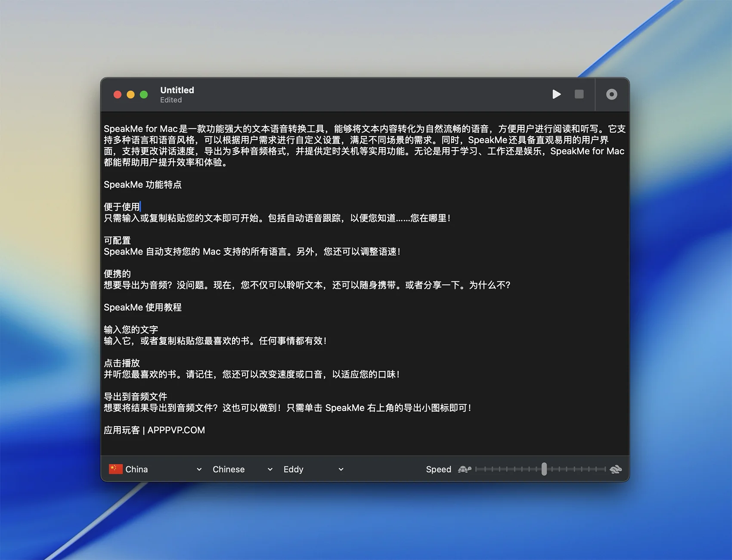Viewport: 732px width, 560px height.
Task: Place cursor in the APPPVP.COM line
Action: (176, 430)
